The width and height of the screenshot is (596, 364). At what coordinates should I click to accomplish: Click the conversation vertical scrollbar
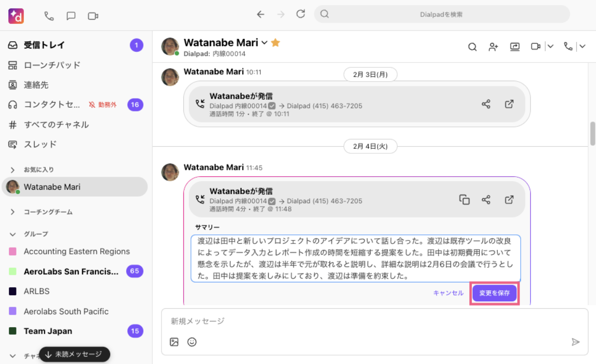(592, 133)
